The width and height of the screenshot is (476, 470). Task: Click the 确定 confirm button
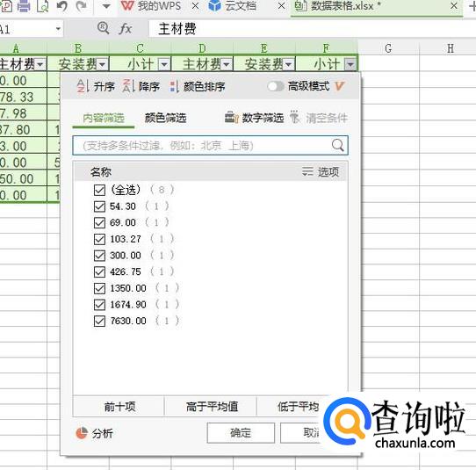click(x=241, y=432)
